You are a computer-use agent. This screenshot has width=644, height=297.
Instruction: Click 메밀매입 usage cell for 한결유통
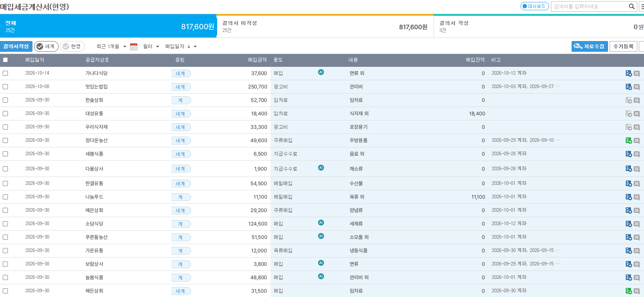click(283, 184)
